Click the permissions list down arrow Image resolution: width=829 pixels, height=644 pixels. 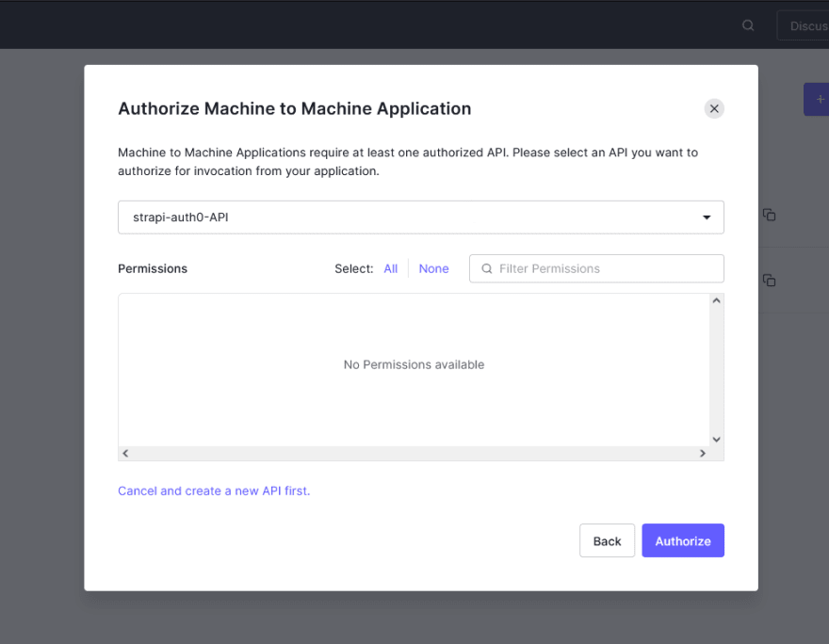pos(716,440)
